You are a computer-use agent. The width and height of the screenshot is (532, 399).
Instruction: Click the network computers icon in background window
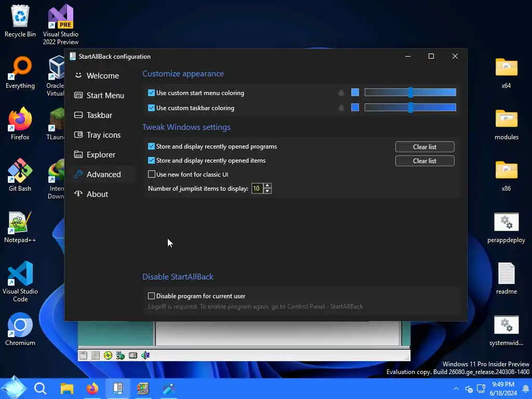121,355
